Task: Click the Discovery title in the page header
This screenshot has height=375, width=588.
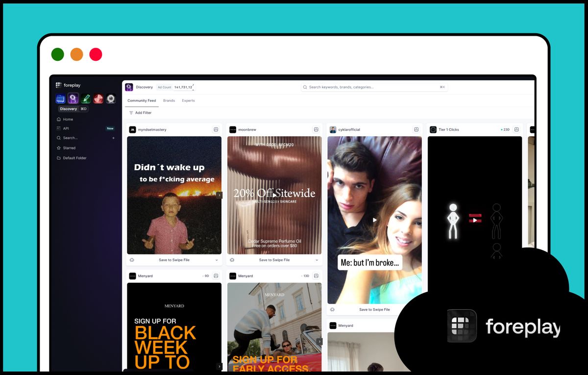Action: [145, 87]
